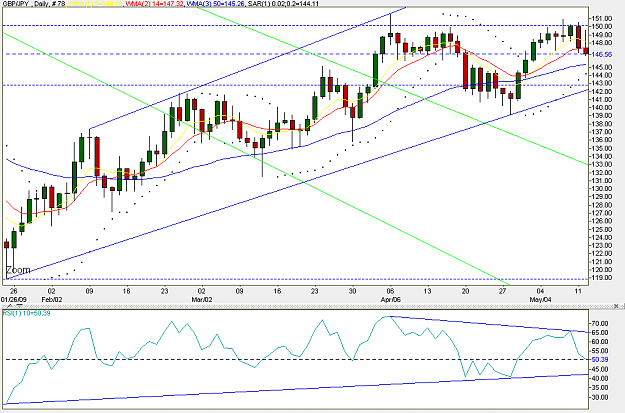Click the 'Zoom' label on the chart
This screenshot has width=625, height=413.
[18, 270]
